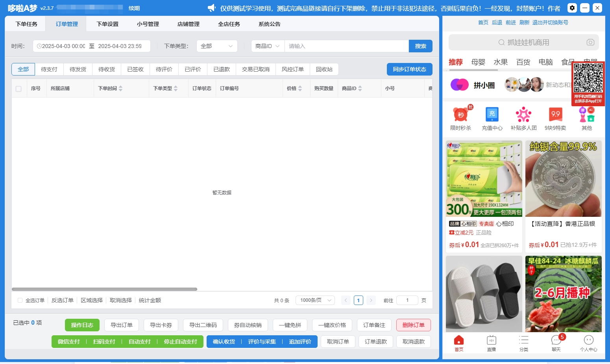Focus the 请输入 search input field
The image size is (610, 364).
pyautogui.click(x=346, y=46)
